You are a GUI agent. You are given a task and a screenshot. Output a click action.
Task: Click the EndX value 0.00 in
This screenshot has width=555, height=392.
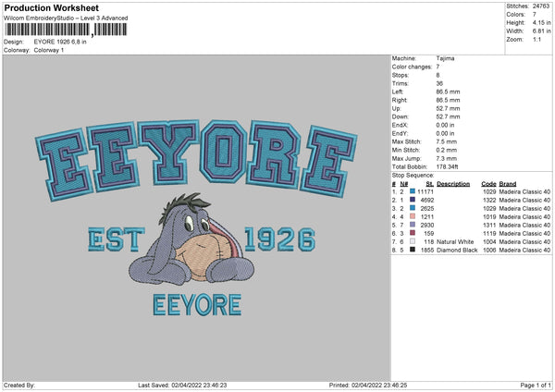(445, 125)
